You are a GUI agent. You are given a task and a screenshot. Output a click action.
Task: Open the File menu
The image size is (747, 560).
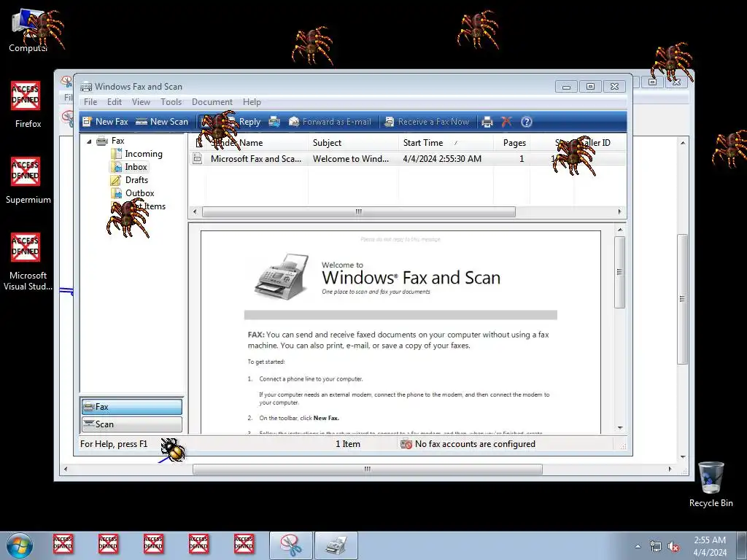pyautogui.click(x=90, y=102)
